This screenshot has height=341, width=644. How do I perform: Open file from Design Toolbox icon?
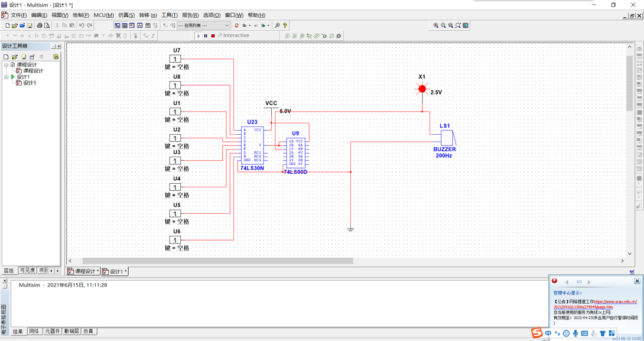point(14,57)
